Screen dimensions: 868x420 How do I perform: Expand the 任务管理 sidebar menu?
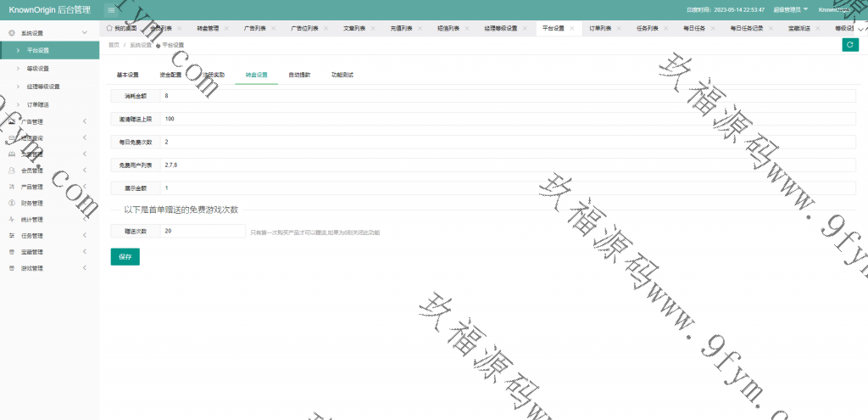click(85, 236)
